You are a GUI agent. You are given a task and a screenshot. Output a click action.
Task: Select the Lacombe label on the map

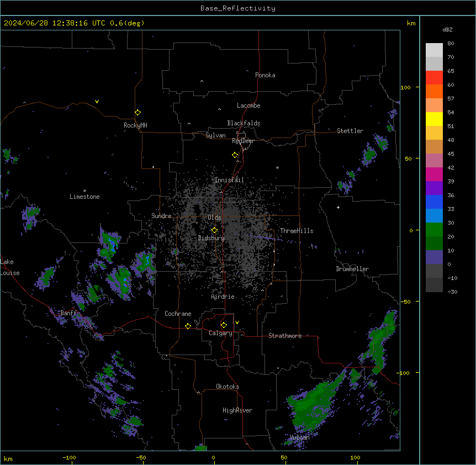pyautogui.click(x=248, y=105)
